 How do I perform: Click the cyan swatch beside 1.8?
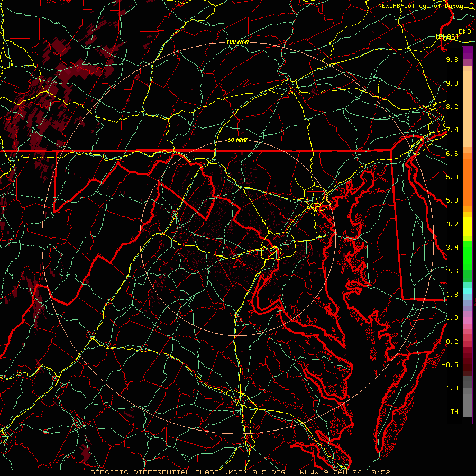[x=467, y=291]
